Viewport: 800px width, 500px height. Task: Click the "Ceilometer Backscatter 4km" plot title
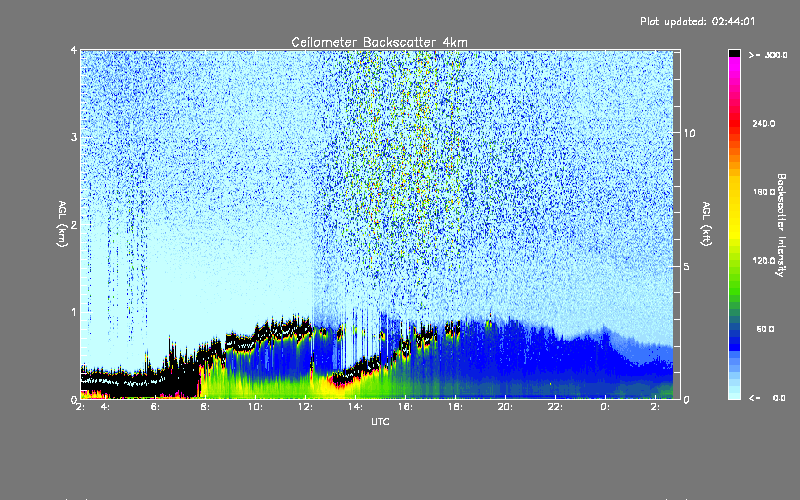(x=379, y=42)
